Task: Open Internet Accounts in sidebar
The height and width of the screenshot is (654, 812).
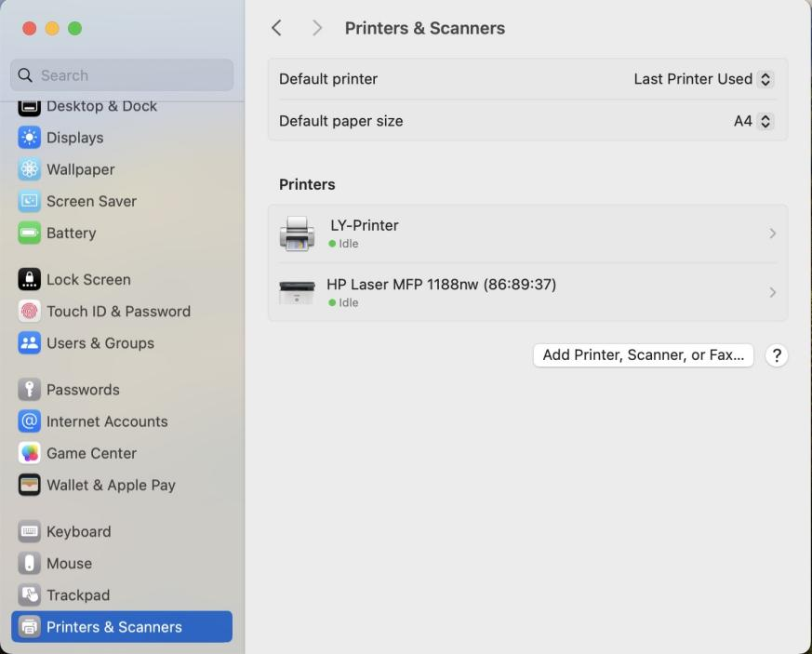Action: [x=107, y=421]
